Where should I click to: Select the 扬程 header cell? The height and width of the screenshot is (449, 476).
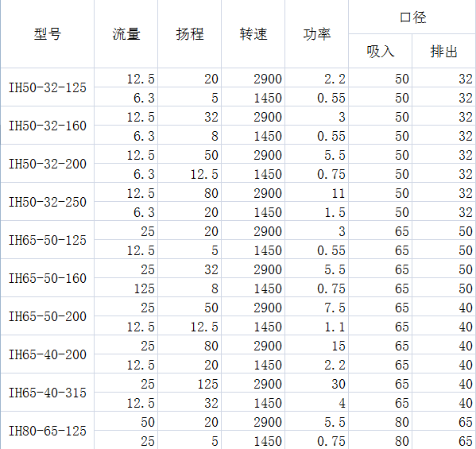coord(190,33)
